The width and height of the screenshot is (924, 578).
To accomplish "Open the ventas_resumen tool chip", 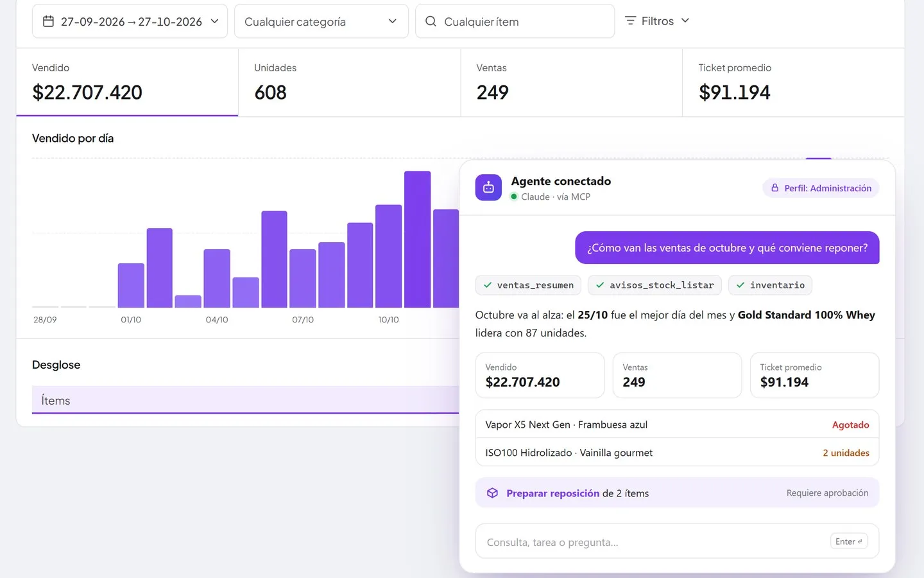I will coord(528,285).
